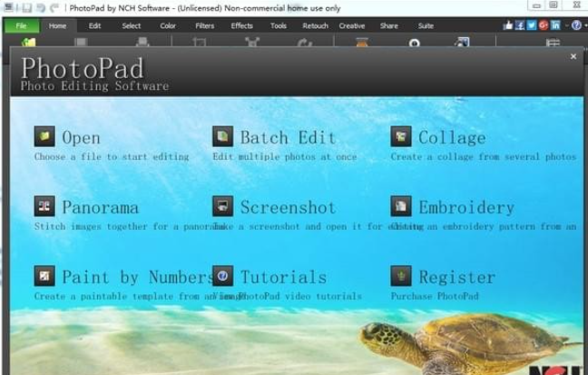Click the Open heading link
The image size is (588, 375).
pos(81,138)
